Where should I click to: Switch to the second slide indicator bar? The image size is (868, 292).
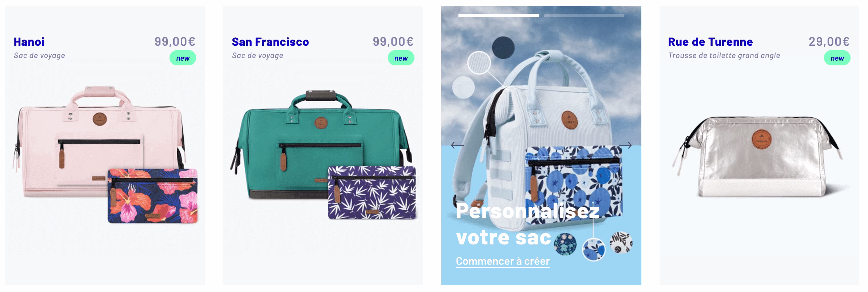click(x=584, y=15)
